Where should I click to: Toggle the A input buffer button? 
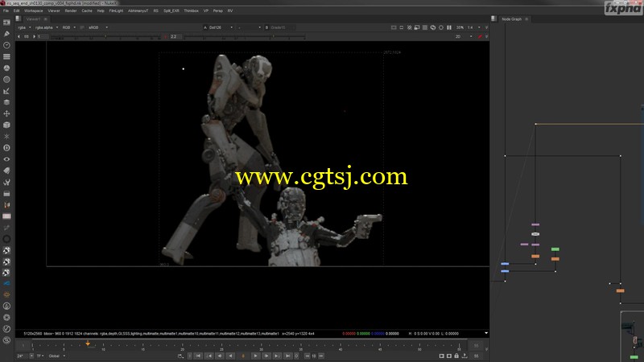[x=205, y=27]
